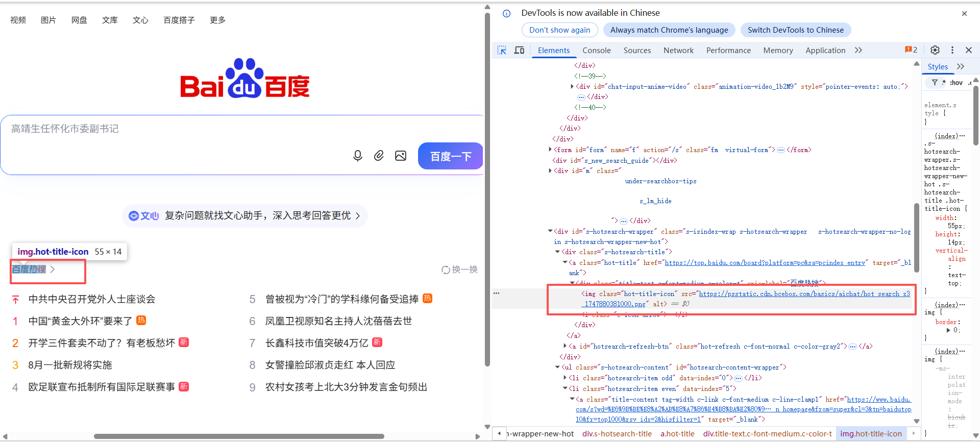Screen dimensions: 980x442
Task: Open the 文心 assistant promo banner
Action: tap(245, 215)
